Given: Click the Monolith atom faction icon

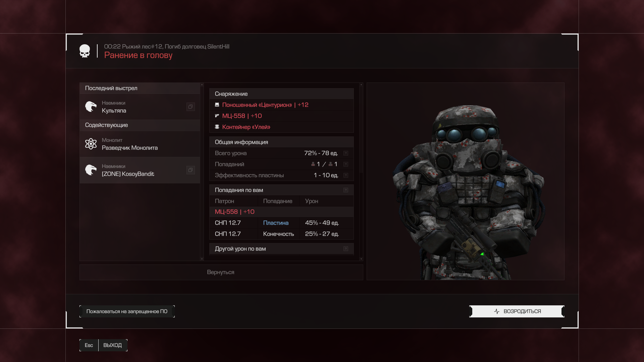Looking at the screenshot, I should 91,144.
